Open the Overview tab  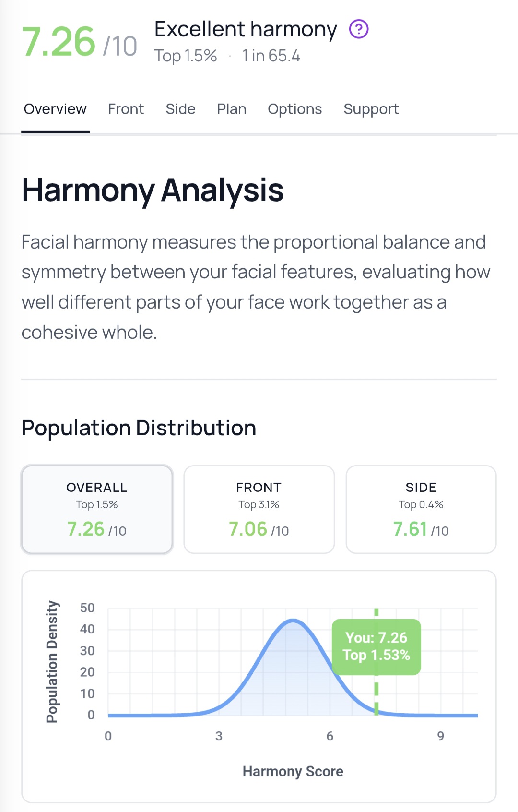pos(55,109)
